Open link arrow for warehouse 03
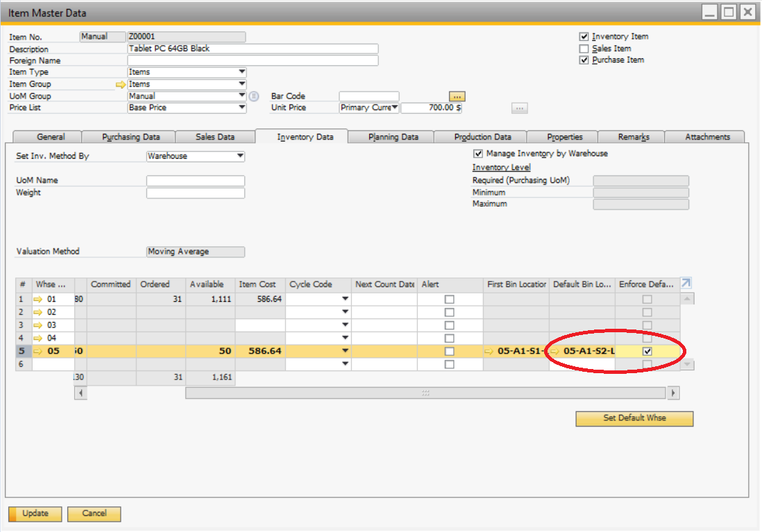The height and width of the screenshot is (532, 762). click(38, 325)
